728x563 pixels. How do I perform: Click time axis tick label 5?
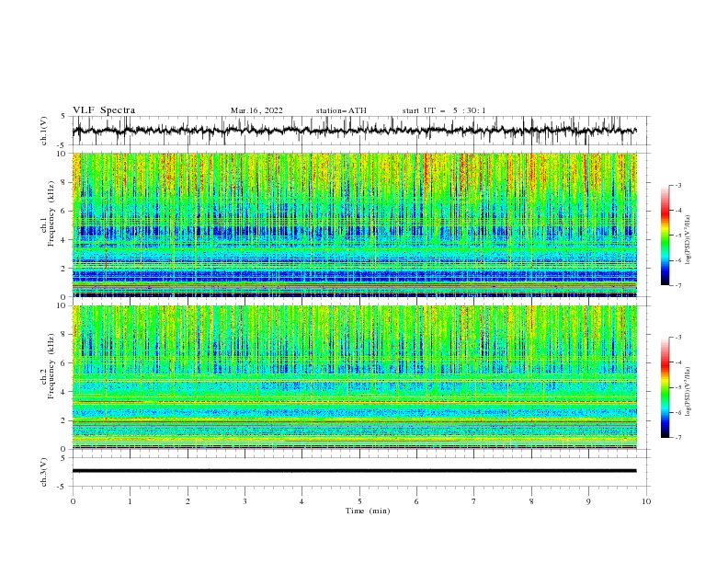(x=359, y=501)
